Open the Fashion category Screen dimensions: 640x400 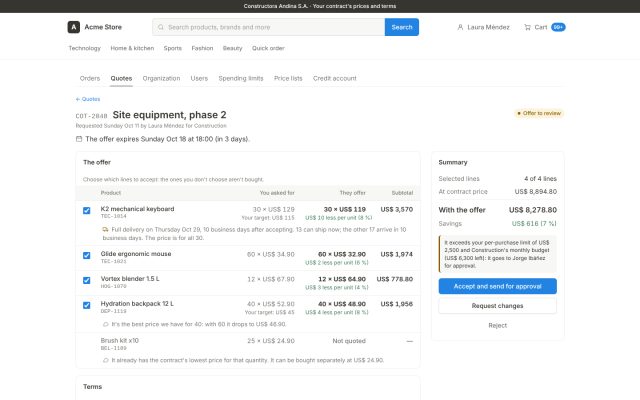(x=202, y=48)
